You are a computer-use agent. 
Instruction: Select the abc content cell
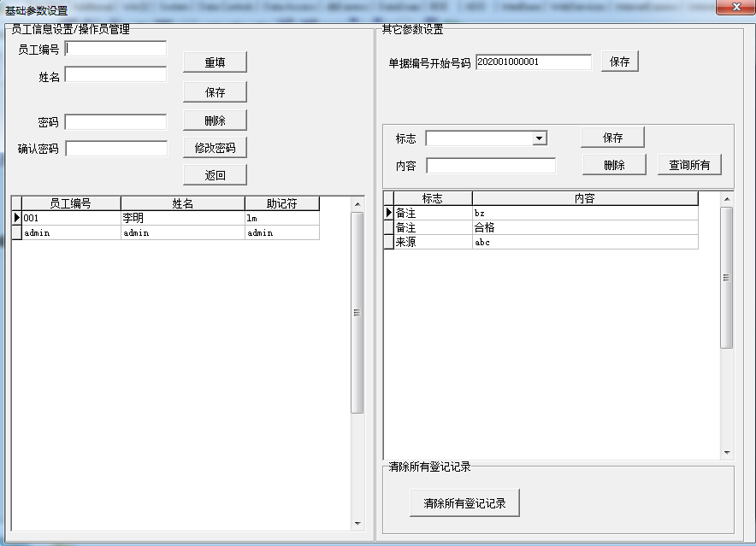(585, 242)
